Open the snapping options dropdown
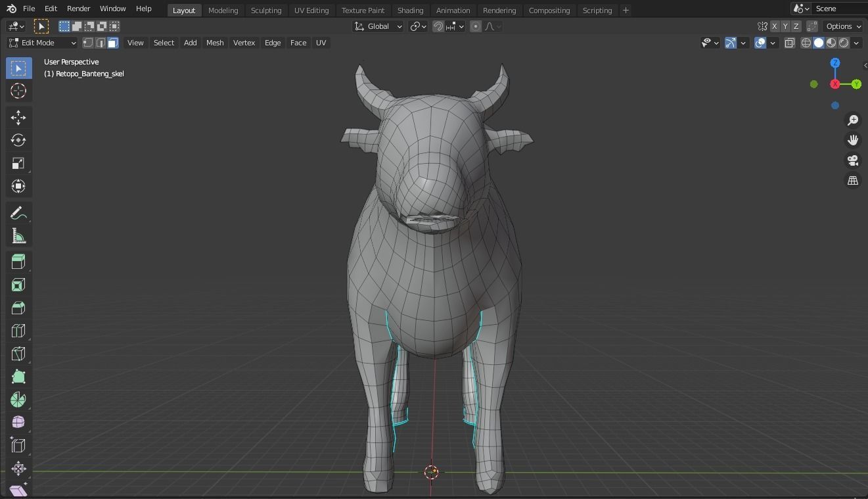The height and width of the screenshot is (499, 868). [455, 26]
